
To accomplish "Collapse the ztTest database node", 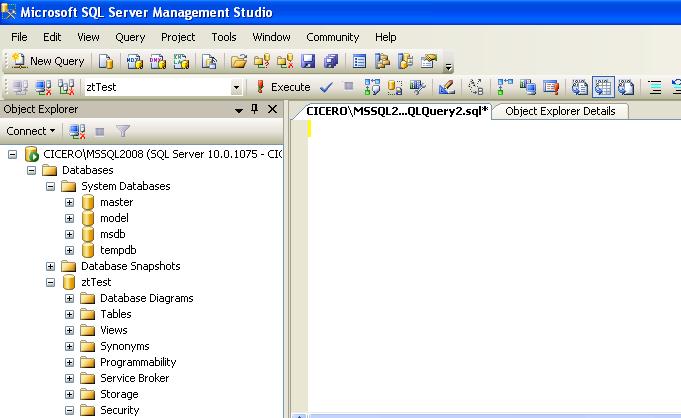I will pyautogui.click(x=50, y=282).
